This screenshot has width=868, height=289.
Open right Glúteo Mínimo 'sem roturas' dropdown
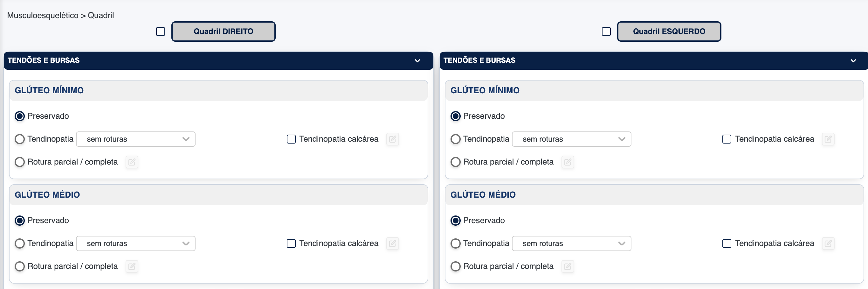coord(136,139)
